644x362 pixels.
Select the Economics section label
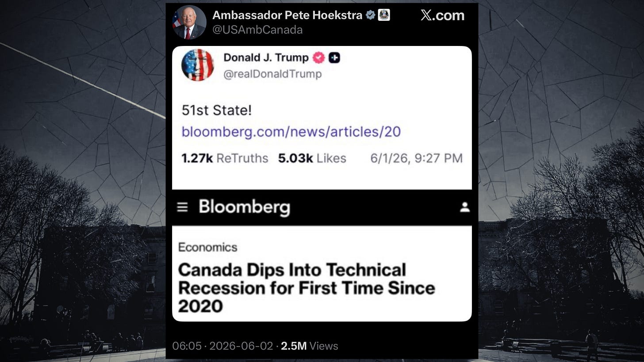(207, 247)
